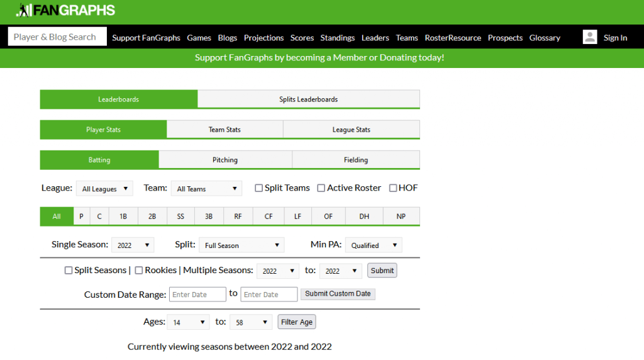
Task: Click the FanGraphs logo
Action: pos(66,11)
